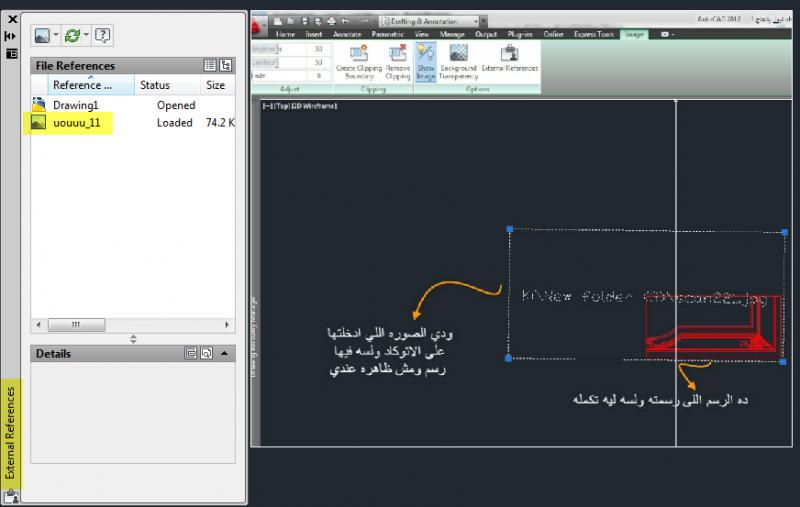Toggle Background Transparency
800x507 pixels.
[458, 62]
